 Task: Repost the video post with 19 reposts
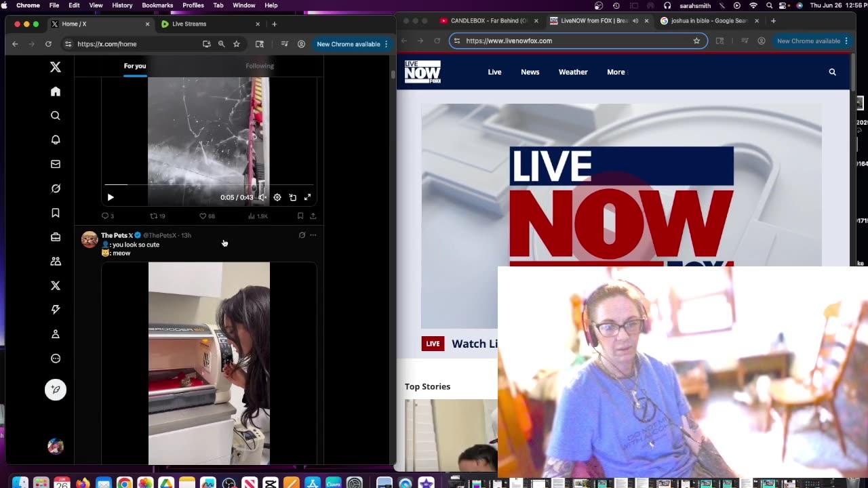(157, 216)
